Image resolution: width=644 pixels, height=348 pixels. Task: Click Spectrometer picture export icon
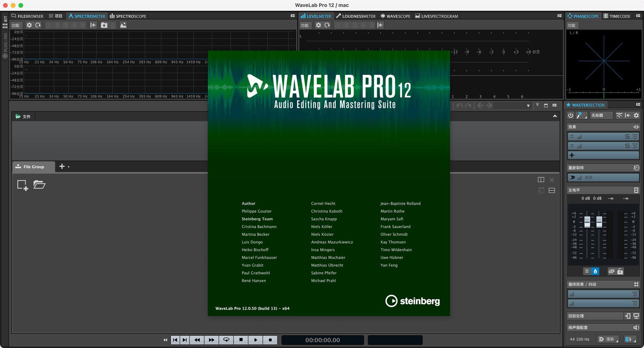click(123, 25)
